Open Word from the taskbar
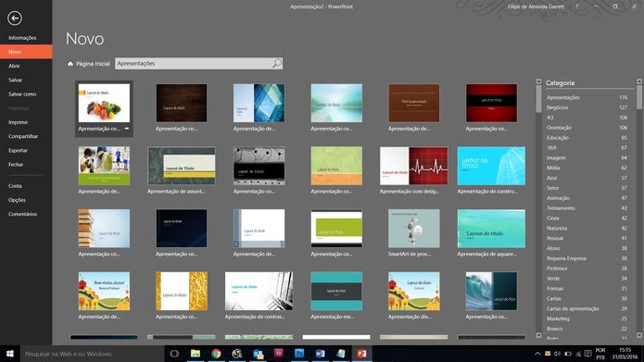 click(x=319, y=353)
